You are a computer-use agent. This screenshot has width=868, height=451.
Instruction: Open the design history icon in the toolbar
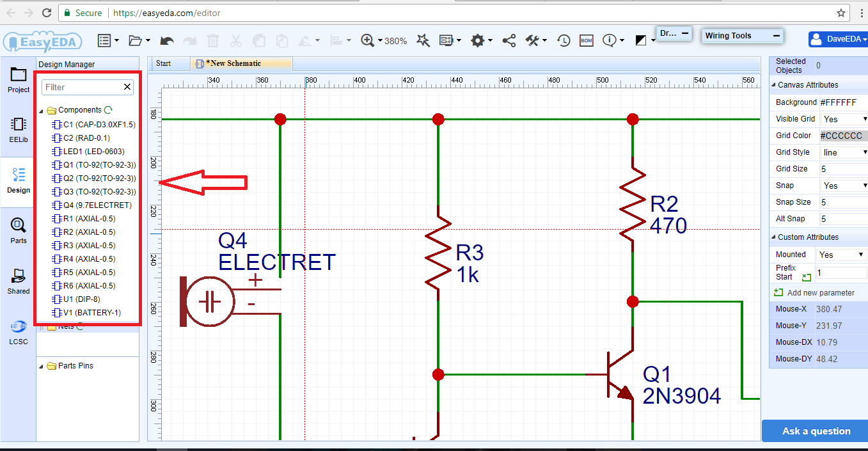pos(563,40)
